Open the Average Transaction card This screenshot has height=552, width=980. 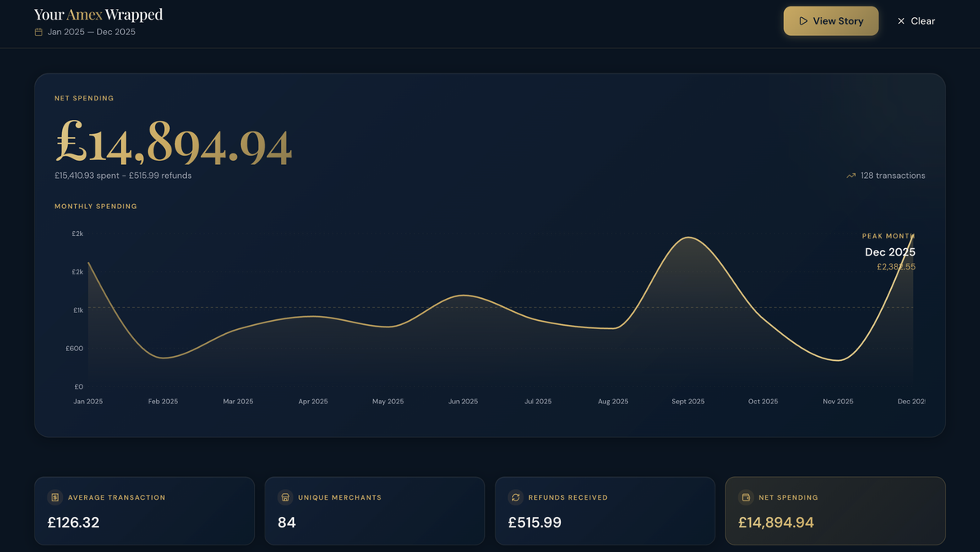coord(144,510)
